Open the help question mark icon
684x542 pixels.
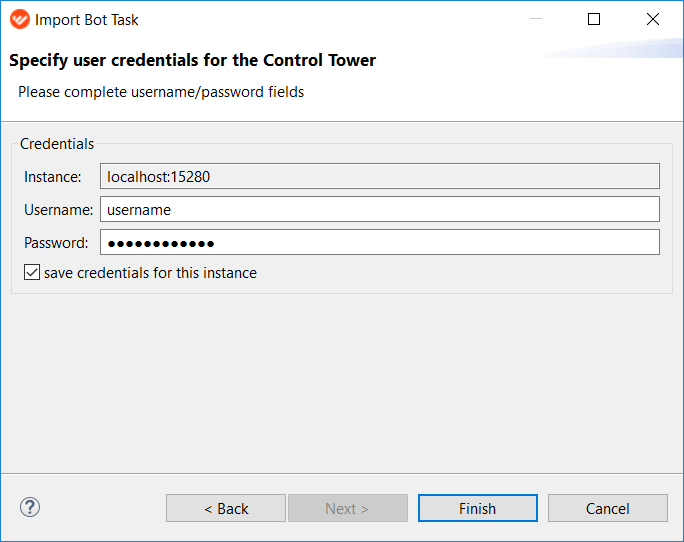click(30, 507)
